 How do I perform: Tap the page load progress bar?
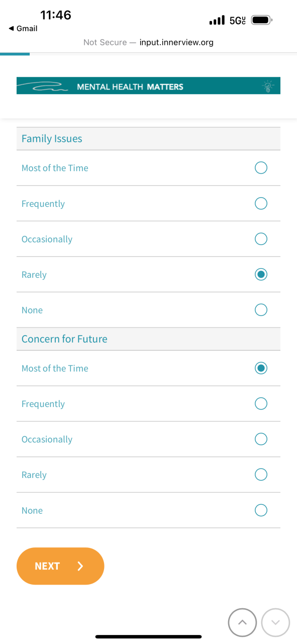click(15, 54)
